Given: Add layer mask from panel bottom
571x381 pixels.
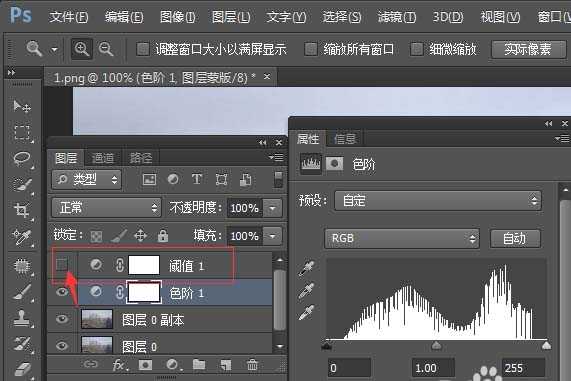Looking at the screenshot, I should (x=145, y=365).
